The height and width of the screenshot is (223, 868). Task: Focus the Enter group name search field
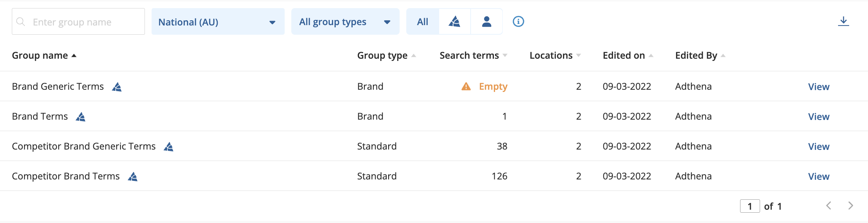click(78, 21)
